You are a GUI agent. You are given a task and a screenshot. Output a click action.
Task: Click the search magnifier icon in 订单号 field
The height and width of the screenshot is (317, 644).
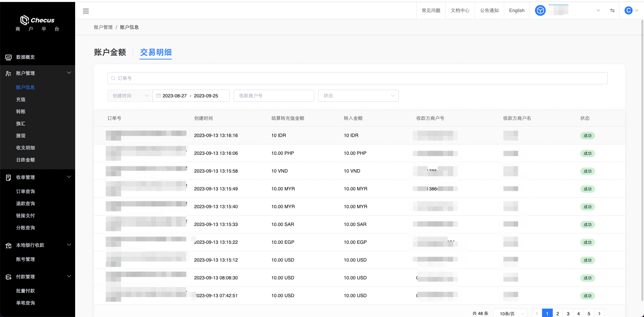[113, 78]
